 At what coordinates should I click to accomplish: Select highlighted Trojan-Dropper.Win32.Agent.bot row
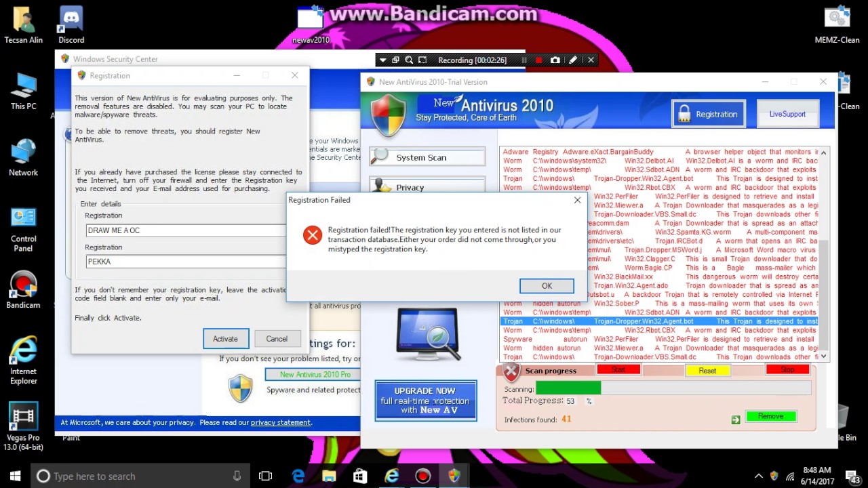(660, 321)
